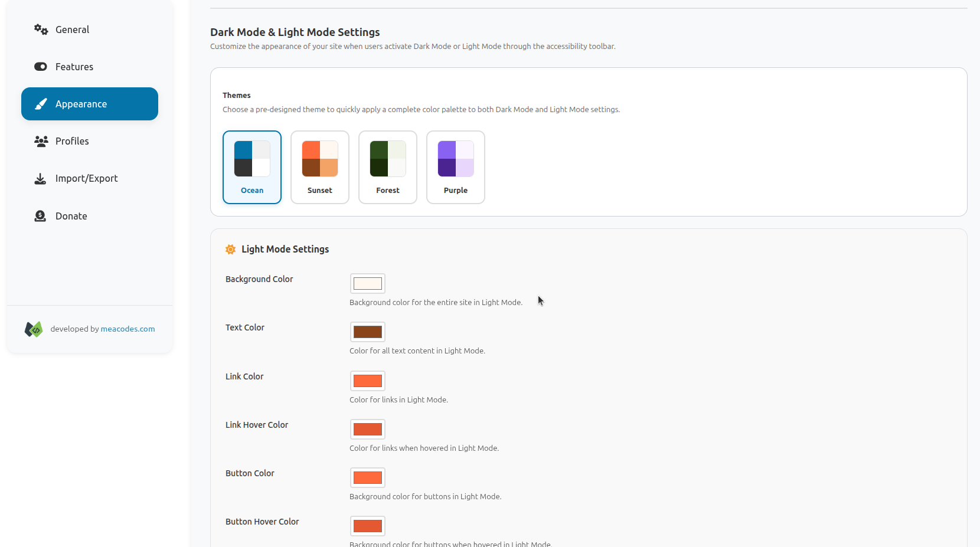Open the meacodes.com link
This screenshot has width=980, height=547.
(x=128, y=329)
